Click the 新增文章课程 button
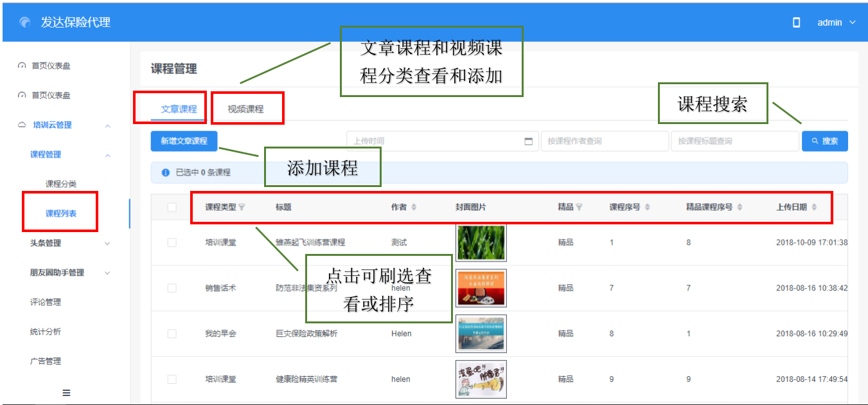Viewport: 868px width, 405px height. click(x=184, y=141)
